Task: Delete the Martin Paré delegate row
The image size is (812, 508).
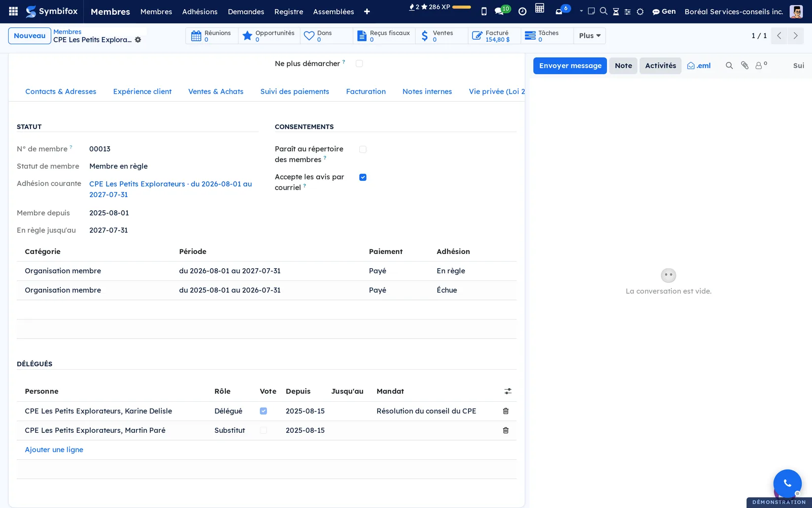Action: (x=505, y=430)
